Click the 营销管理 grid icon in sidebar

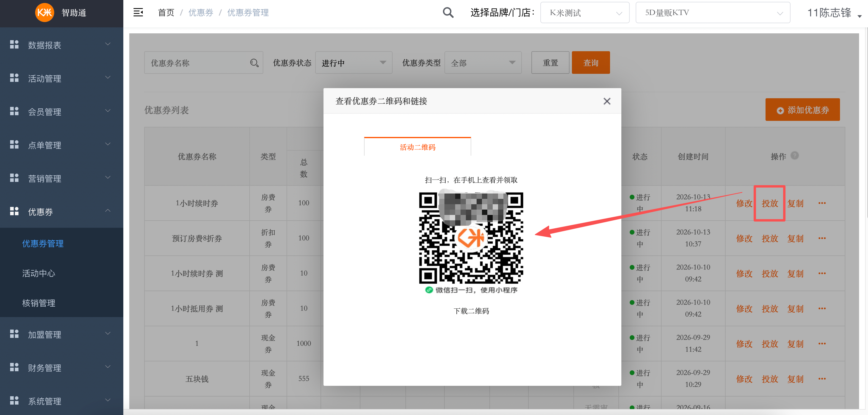tap(14, 178)
